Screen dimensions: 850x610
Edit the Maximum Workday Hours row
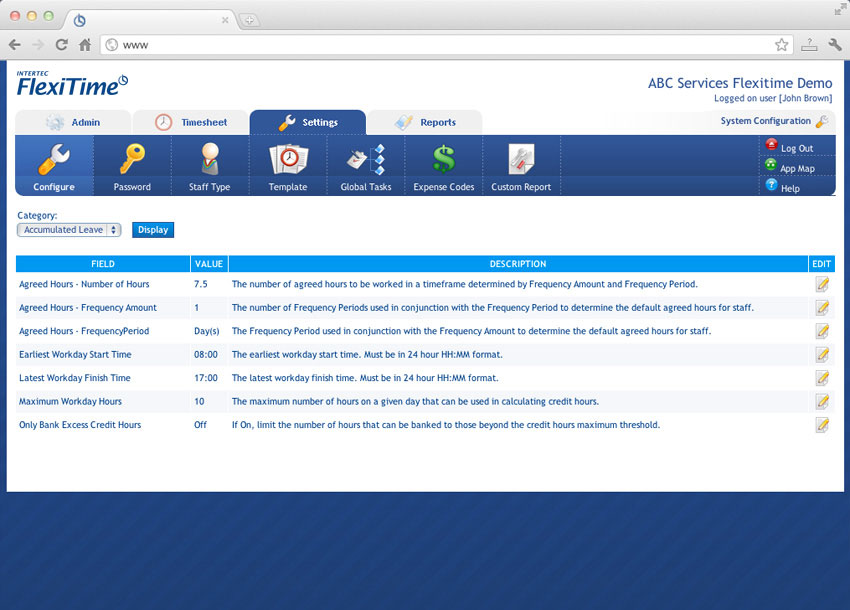click(822, 402)
